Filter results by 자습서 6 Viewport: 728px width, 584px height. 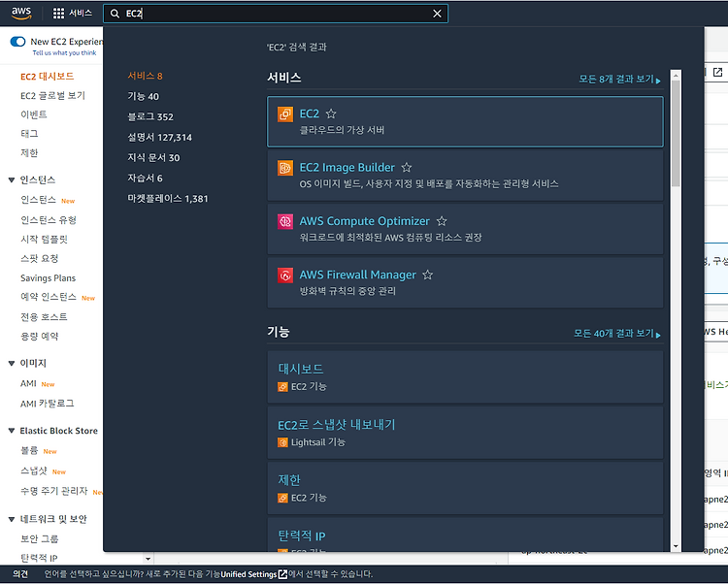tap(145, 178)
